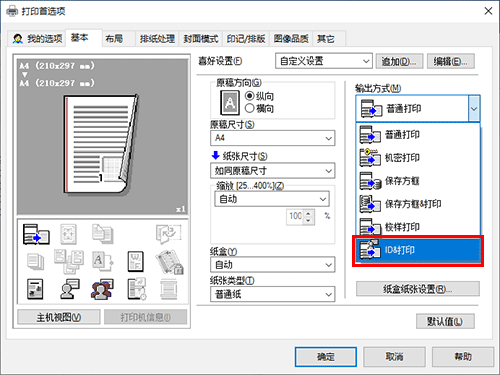Open the 纸张类型 普通纸 dropdown
The width and height of the screenshot is (500, 375).
click(272, 294)
